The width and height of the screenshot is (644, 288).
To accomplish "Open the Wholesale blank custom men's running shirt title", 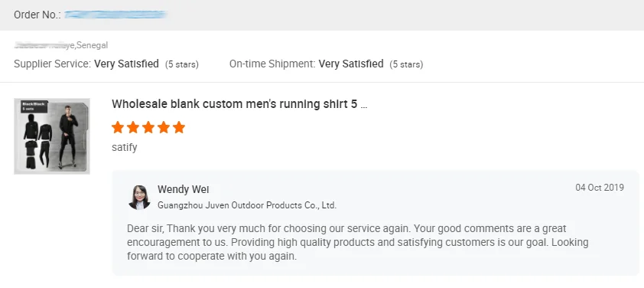I will (x=239, y=104).
